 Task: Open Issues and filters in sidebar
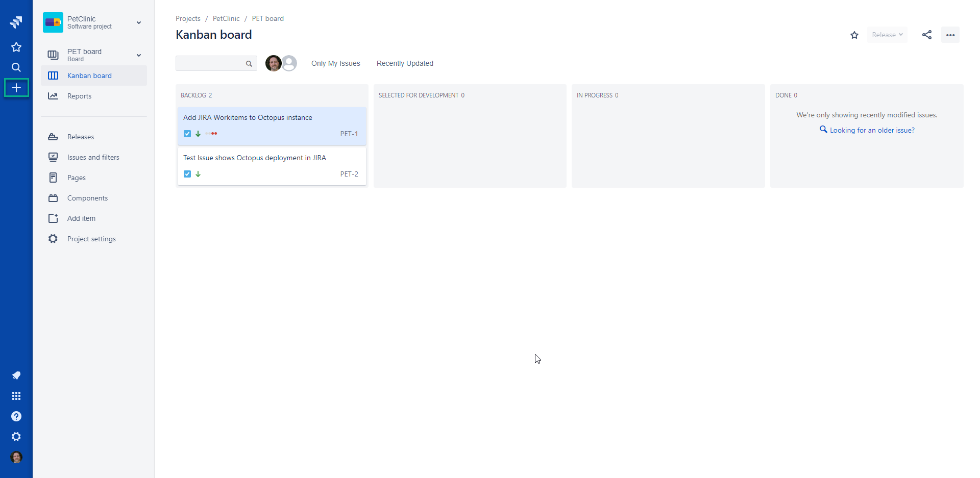(x=93, y=157)
